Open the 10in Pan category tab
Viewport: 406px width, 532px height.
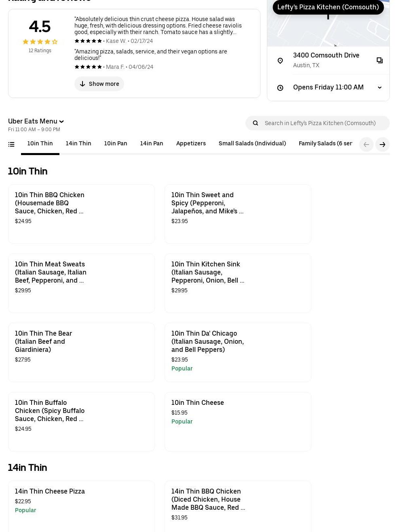(x=115, y=143)
